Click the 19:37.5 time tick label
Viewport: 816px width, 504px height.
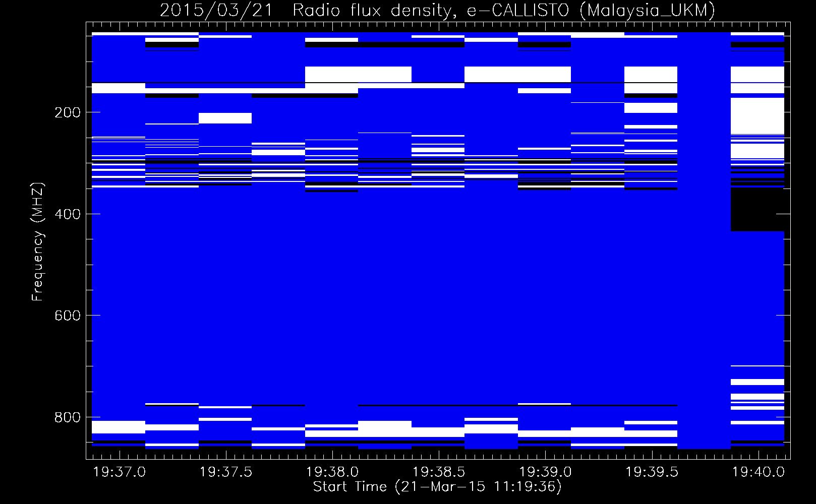(226, 472)
